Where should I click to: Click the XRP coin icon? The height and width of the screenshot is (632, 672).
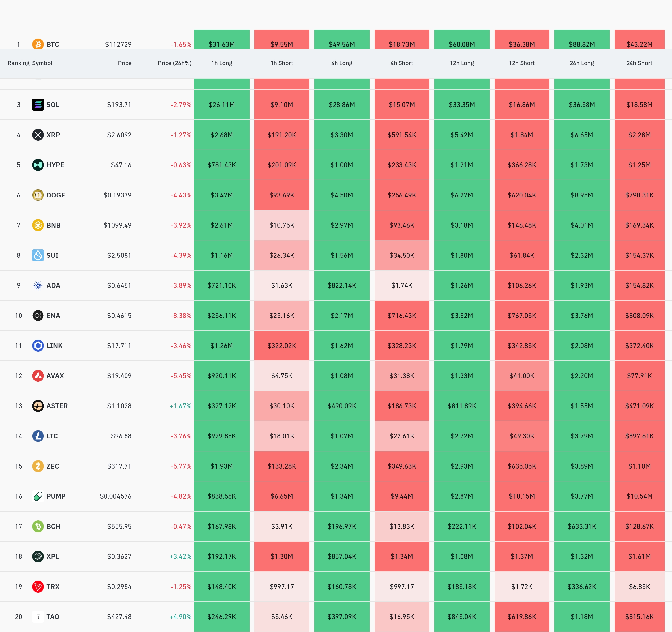click(38, 135)
